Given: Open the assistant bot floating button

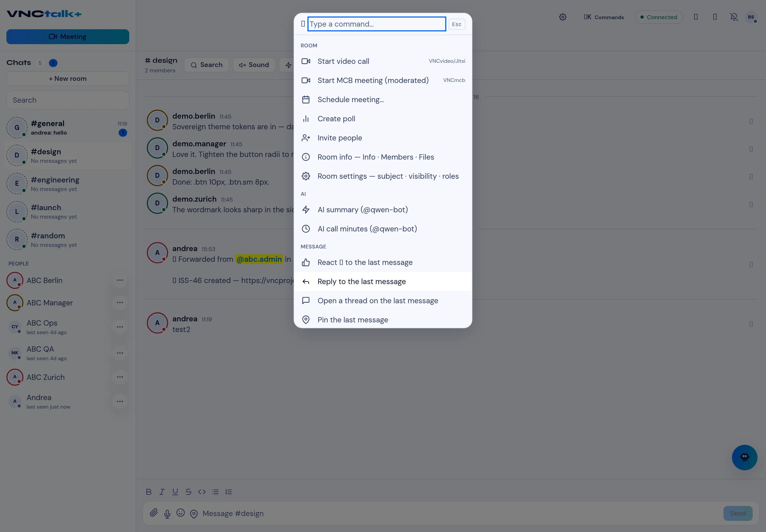Looking at the screenshot, I should (744, 457).
